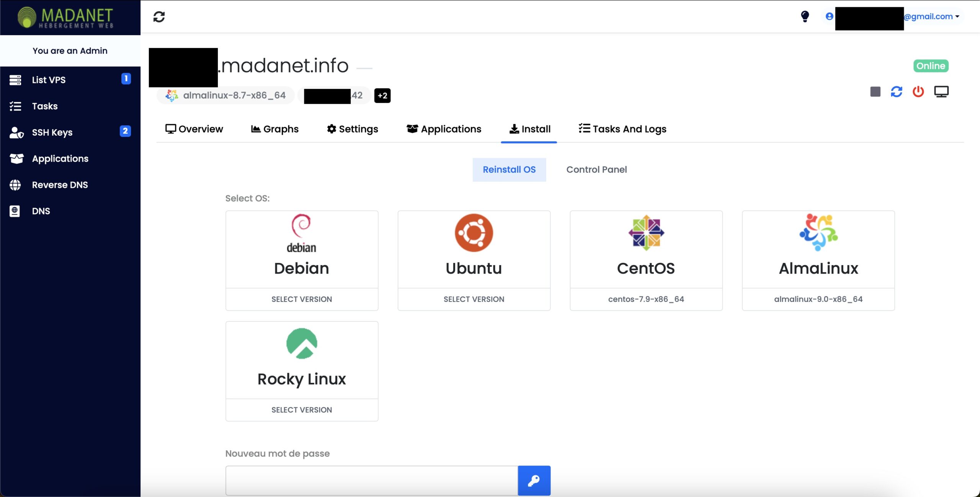Click the SSH Keys count badge
The width and height of the screenshot is (980, 497).
click(x=125, y=131)
